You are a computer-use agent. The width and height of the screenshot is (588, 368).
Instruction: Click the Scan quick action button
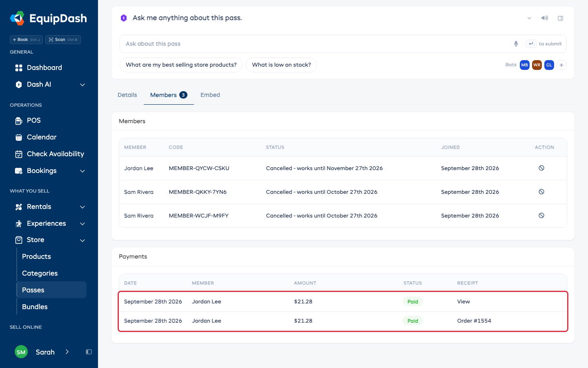pyautogui.click(x=63, y=40)
